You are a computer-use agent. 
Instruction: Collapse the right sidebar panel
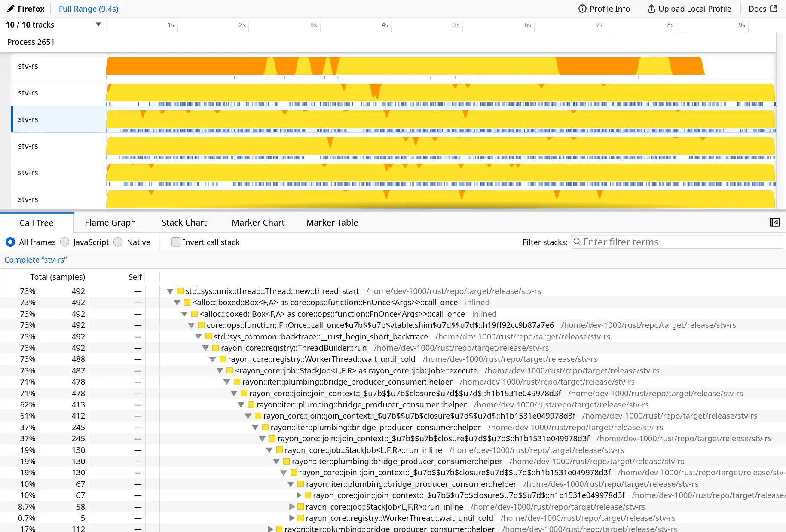coord(774,223)
